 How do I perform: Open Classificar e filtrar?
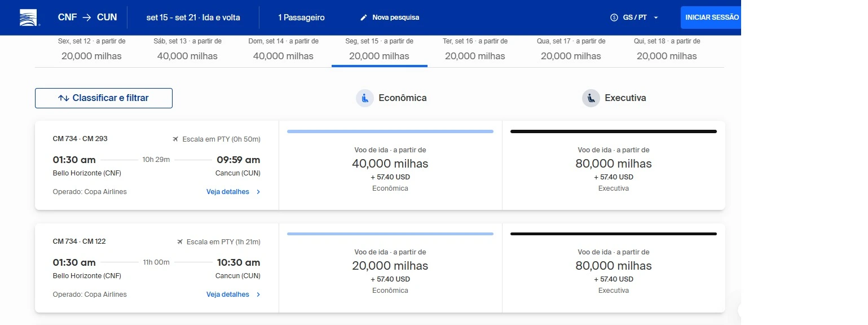pyautogui.click(x=104, y=98)
